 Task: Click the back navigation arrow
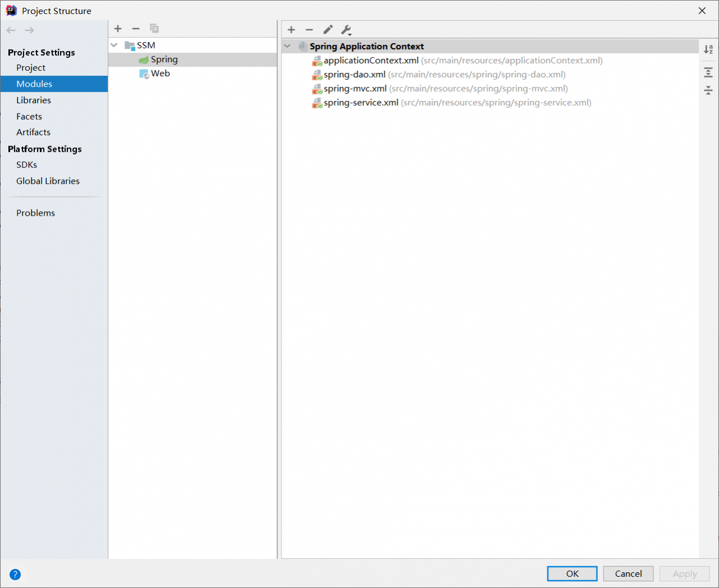tap(11, 30)
